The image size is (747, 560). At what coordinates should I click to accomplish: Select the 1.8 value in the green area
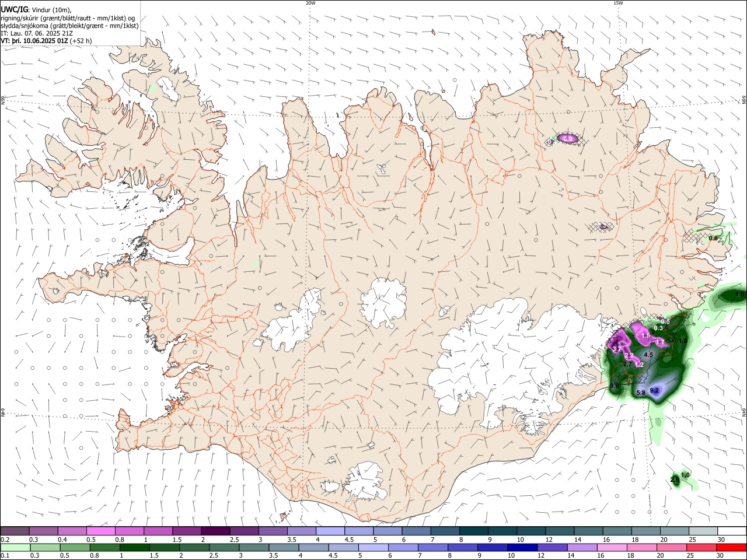point(683,341)
